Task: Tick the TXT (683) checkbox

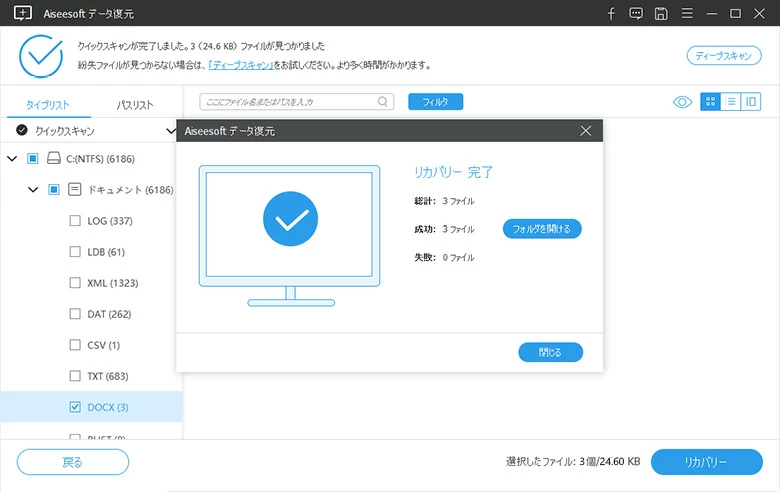Action: (x=75, y=376)
